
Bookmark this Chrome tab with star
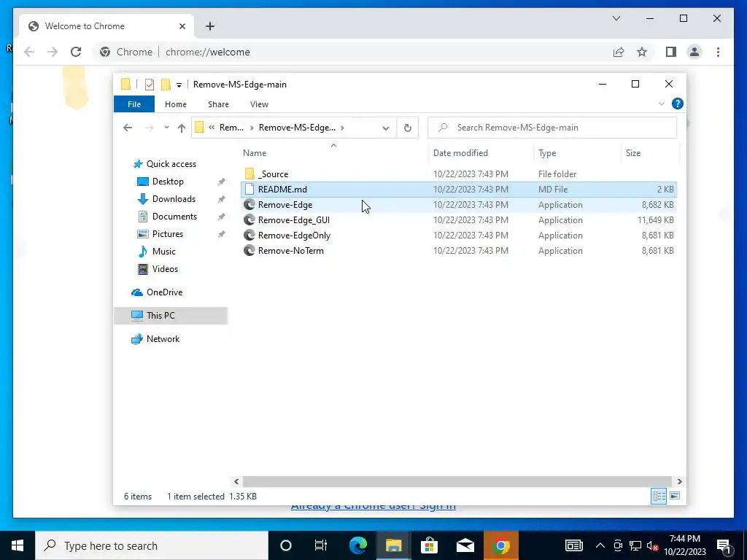click(642, 52)
